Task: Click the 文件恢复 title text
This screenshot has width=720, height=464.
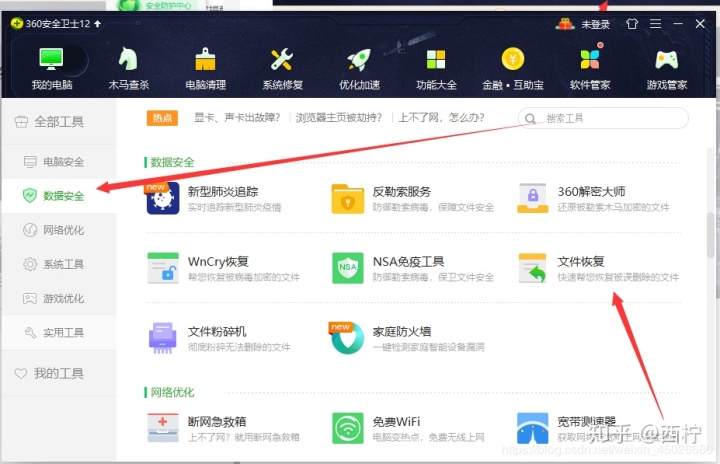Action: coord(580,261)
